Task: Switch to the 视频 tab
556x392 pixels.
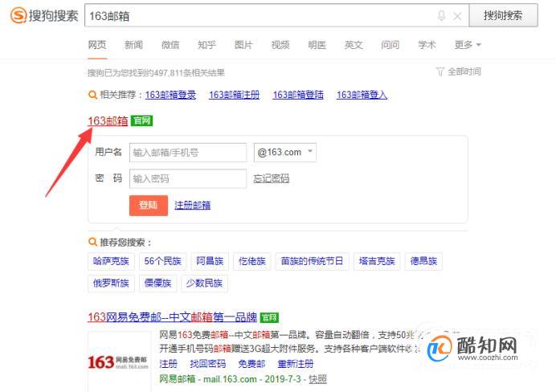Action: [280, 45]
